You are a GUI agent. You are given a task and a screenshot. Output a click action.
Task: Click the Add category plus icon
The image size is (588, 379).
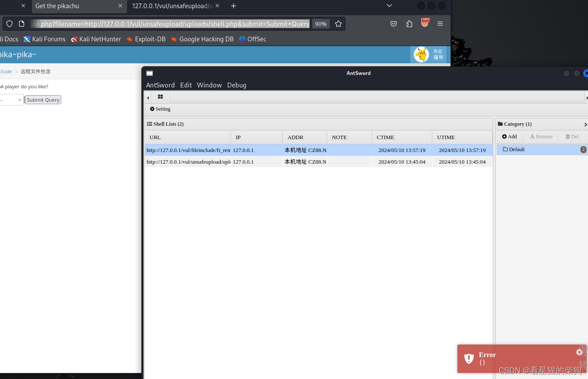pos(504,137)
